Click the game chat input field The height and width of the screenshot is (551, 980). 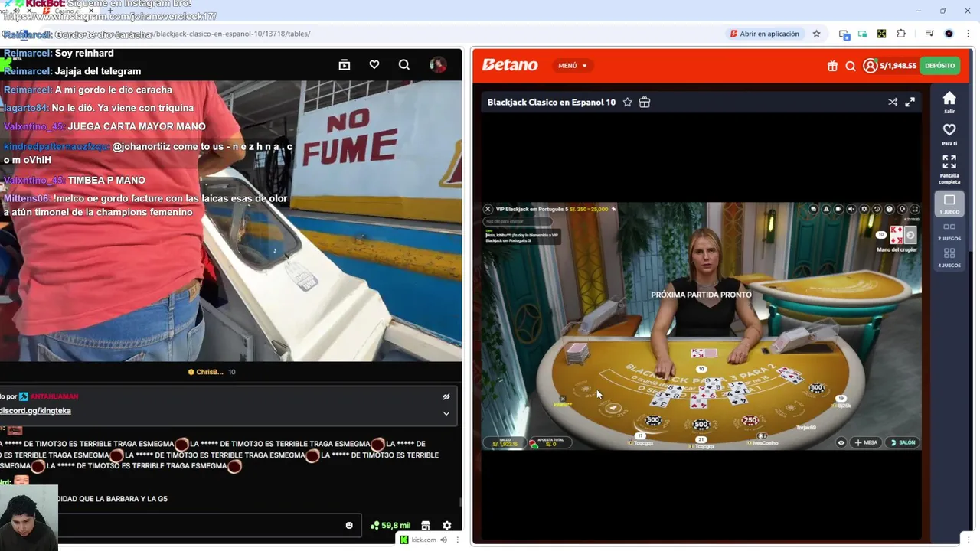click(x=518, y=222)
